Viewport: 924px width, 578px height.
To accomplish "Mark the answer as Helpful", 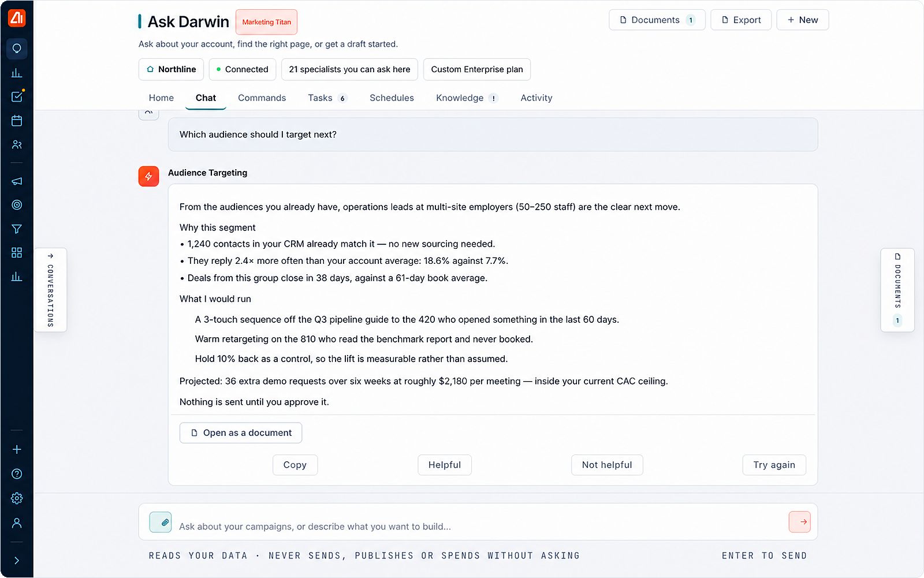I will pos(445,465).
